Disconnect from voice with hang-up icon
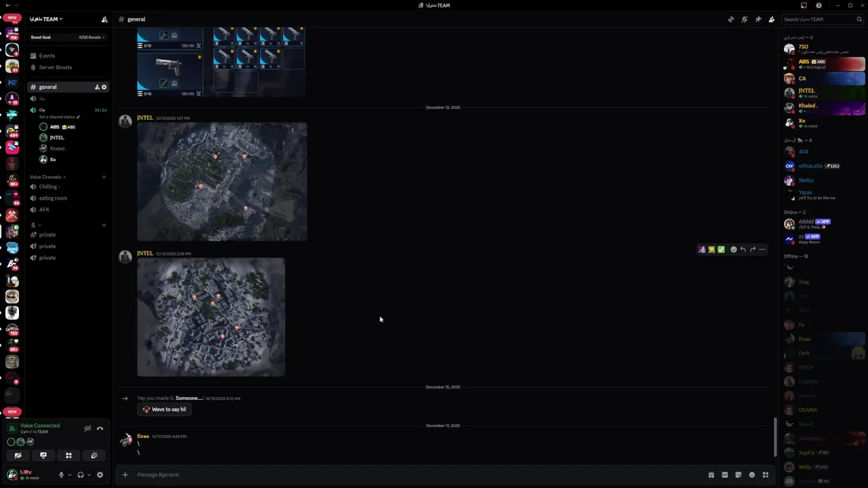Image resolution: width=868 pixels, height=488 pixels. click(x=100, y=428)
